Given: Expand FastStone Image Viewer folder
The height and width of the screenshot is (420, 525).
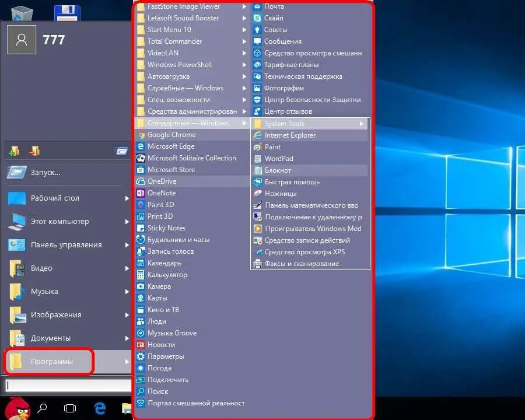Looking at the screenshot, I should 192,6.
